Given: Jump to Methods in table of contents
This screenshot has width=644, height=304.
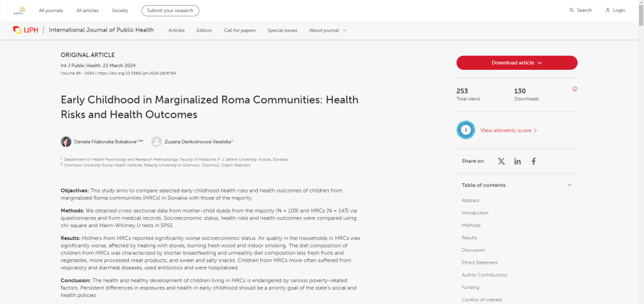Looking at the screenshot, I should click(471, 225).
